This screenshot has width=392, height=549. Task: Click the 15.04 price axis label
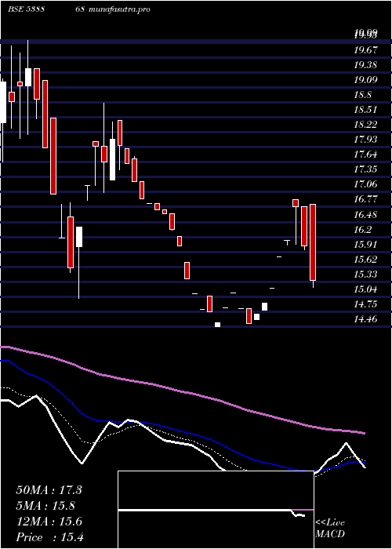pos(365,289)
